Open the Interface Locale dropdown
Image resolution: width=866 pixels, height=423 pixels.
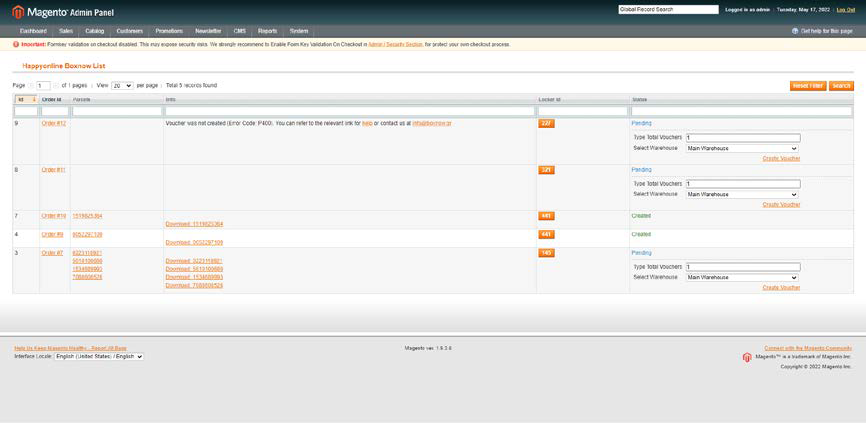99,356
